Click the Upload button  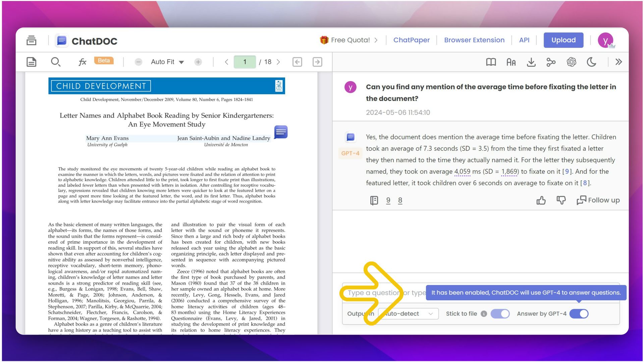tap(563, 40)
